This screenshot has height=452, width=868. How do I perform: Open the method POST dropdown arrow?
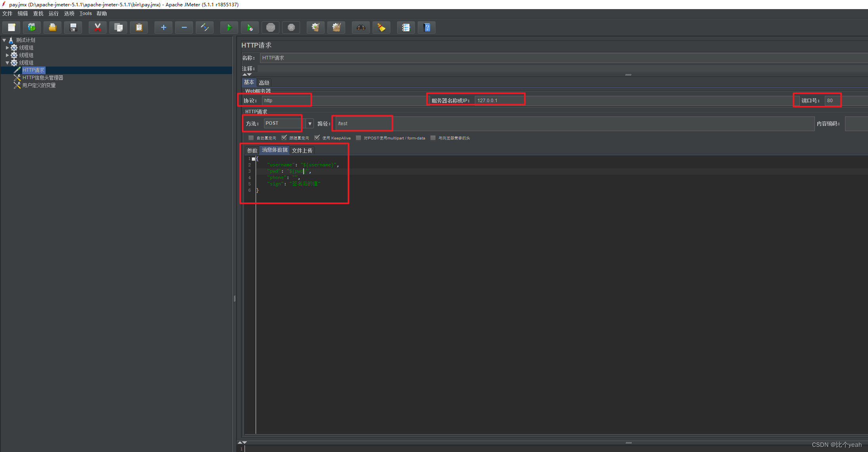pyautogui.click(x=310, y=124)
